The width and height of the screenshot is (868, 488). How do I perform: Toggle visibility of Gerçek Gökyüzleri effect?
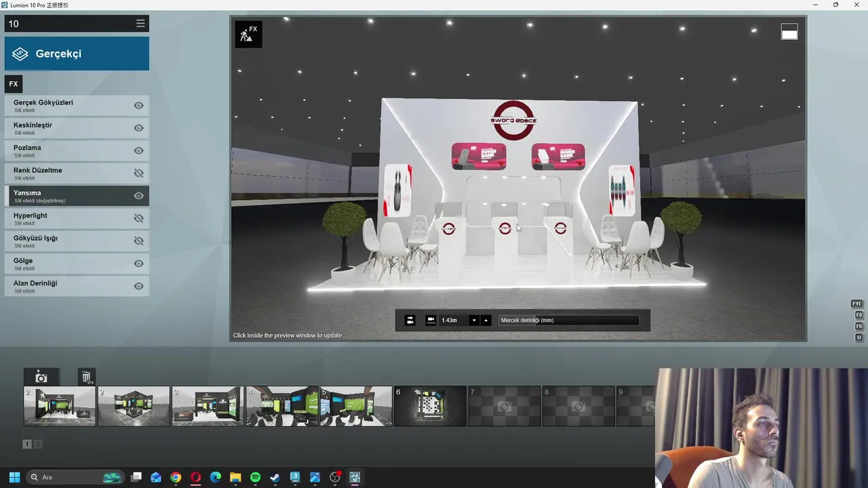pos(138,106)
